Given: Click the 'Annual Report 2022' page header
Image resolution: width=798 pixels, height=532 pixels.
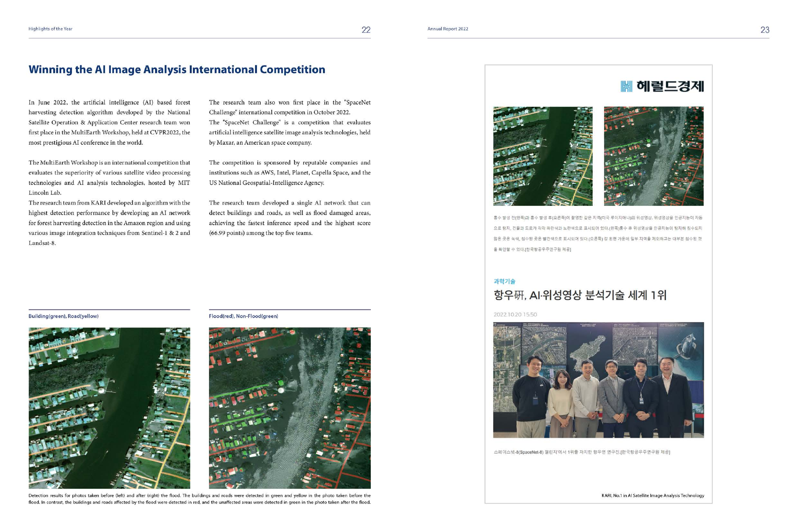Looking at the screenshot, I should pyautogui.click(x=447, y=29).
